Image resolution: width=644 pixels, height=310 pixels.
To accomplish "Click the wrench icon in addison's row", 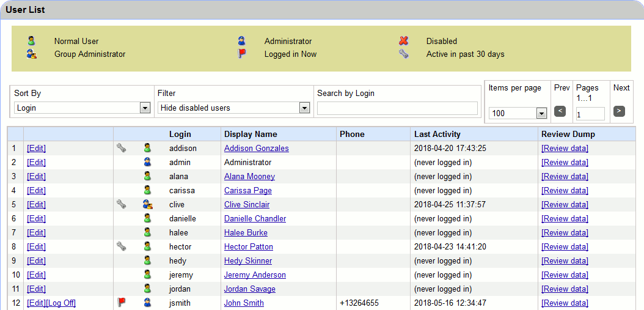I will click(122, 148).
